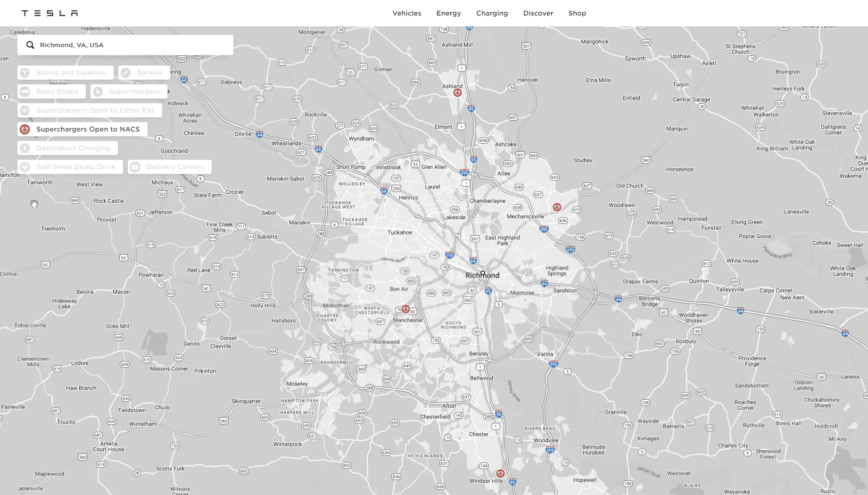Click the Rockwood map label
The height and width of the screenshot is (495, 868).
pos(387,342)
